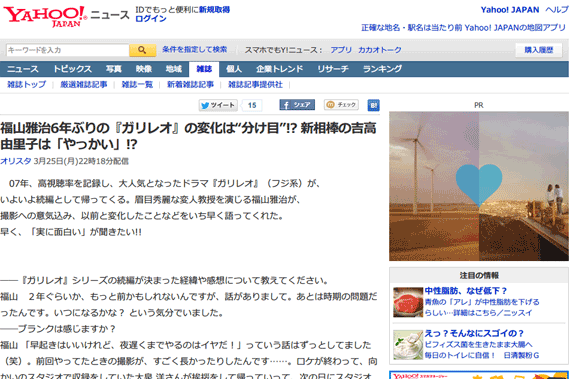Click the 3月25日(月)22時18分配信 timestamp
Viewport: 570px width, 379px height.
click(x=81, y=161)
